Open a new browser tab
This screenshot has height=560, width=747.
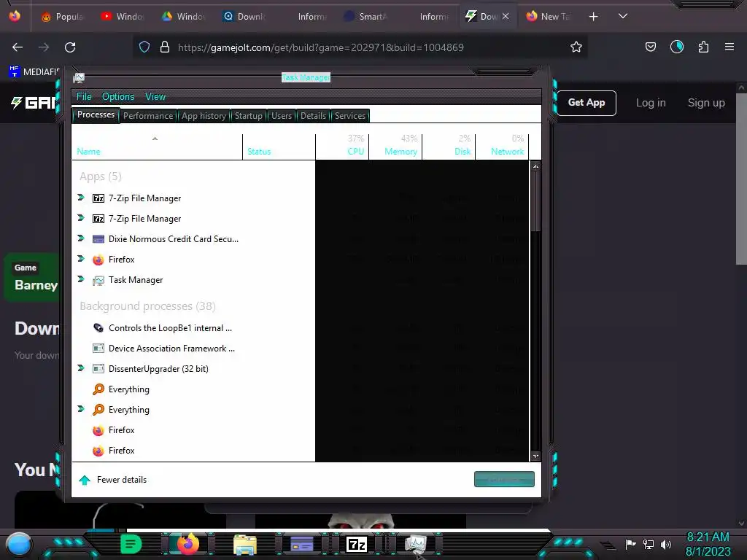(593, 17)
